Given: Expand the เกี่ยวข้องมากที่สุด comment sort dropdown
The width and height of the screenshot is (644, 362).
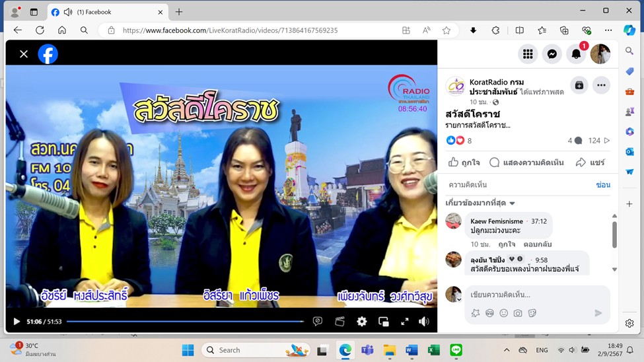Looking at the screenshot, I should pos(480,203).
